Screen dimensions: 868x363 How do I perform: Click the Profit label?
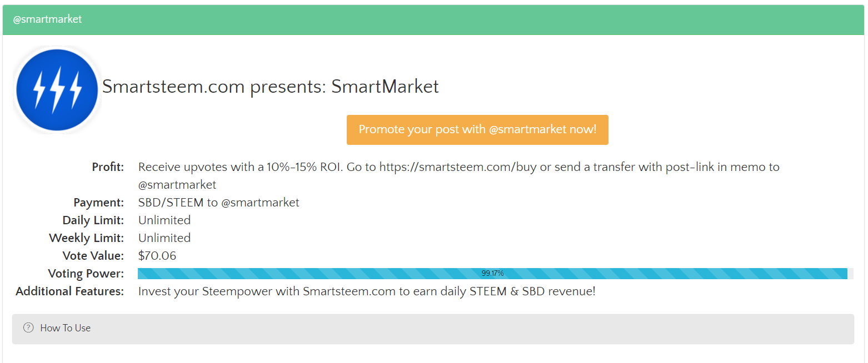108,167
